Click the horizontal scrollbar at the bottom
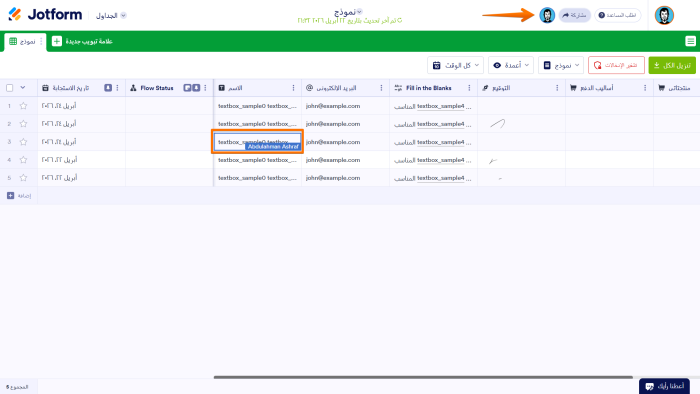700x394 pixels. [423, 377]
